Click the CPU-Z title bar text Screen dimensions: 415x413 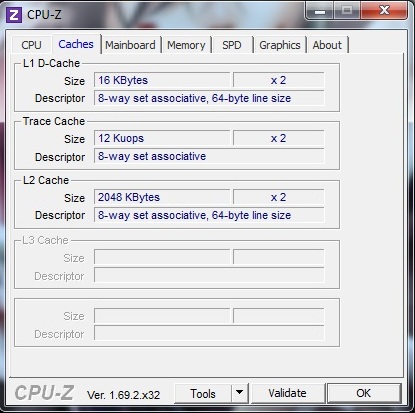coord(44,15)
